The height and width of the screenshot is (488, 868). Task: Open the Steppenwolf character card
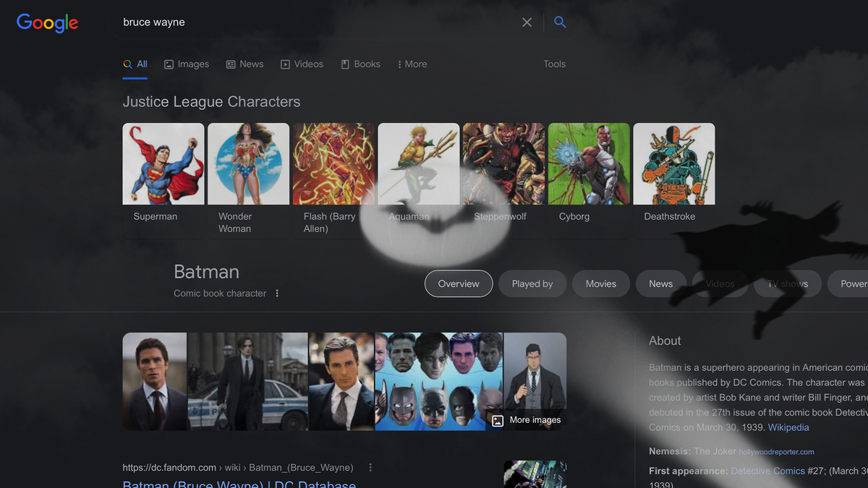504,179
